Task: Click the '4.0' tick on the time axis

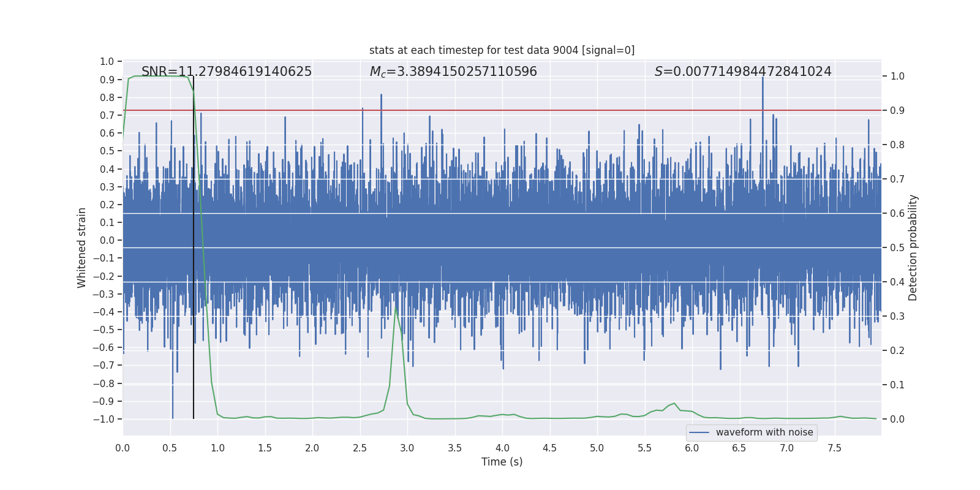Action: coord(502,448)
